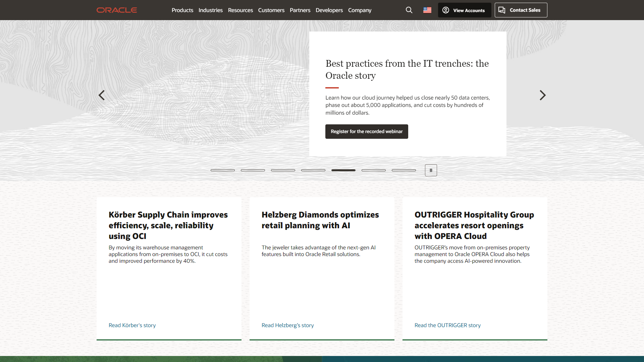Viewport: 644px width, 362px height.
Task: Open the Products menu
Action: (182, 10)
